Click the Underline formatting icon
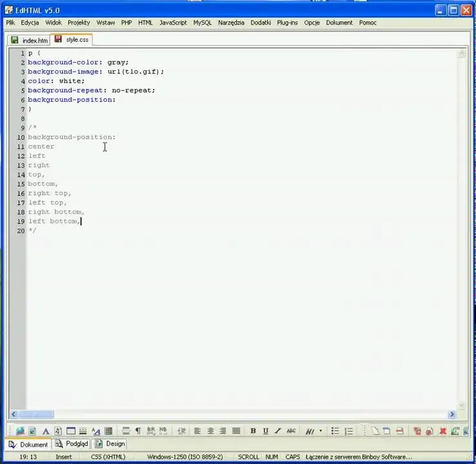Viewport: 476px width, 464px height. click(265, 430)
